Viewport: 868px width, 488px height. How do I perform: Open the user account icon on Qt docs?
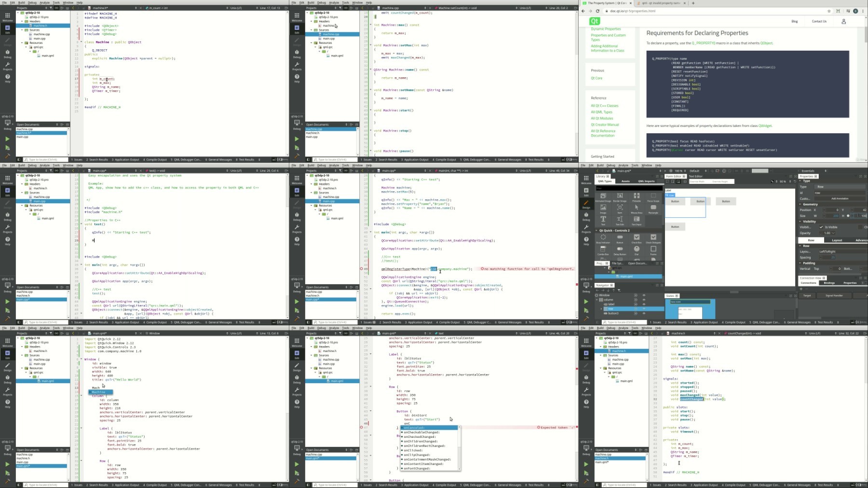tap(843, 21)
